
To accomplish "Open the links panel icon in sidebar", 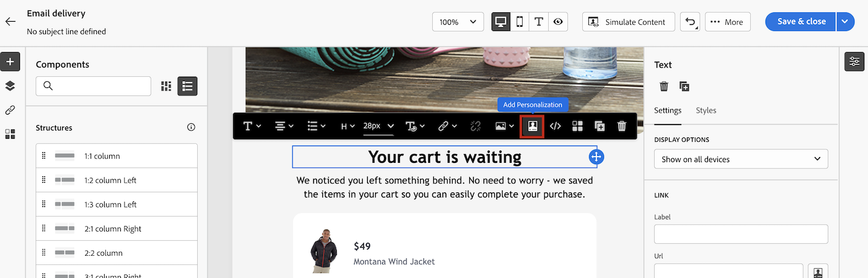I will point(10,110).
